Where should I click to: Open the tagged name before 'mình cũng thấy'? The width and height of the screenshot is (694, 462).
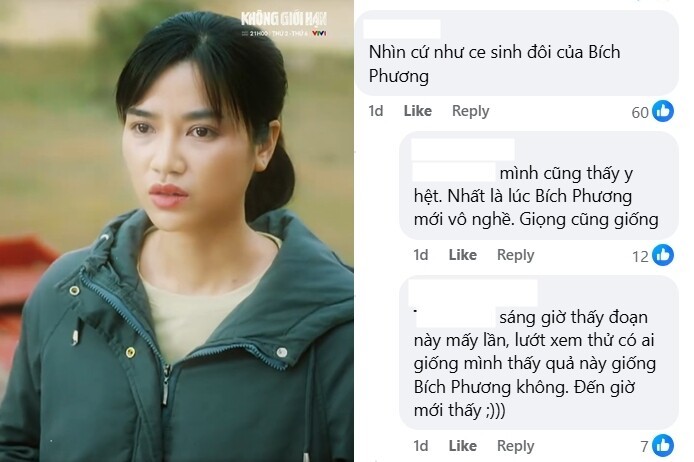tap(454, 172)
